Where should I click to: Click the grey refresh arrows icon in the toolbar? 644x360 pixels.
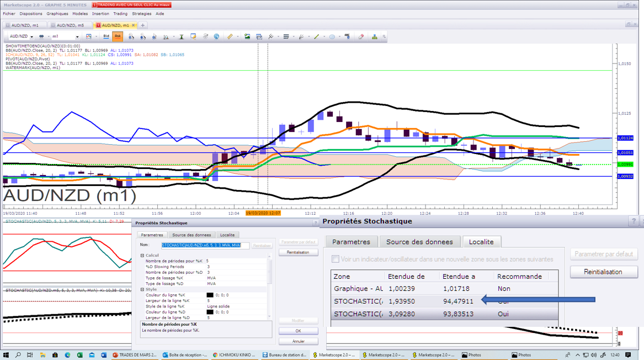pos(205,36)
